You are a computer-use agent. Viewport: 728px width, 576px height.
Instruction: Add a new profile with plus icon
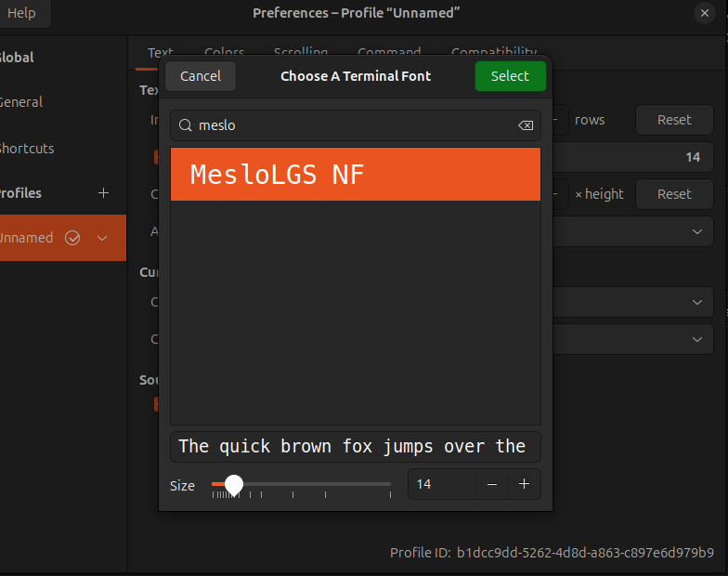tap(104, 193)
